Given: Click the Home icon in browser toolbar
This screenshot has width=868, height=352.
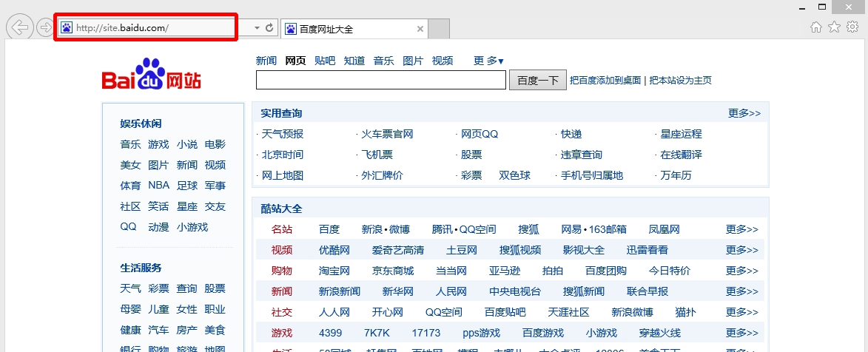Looking at the screenshot, I should [x=816, y=27].
